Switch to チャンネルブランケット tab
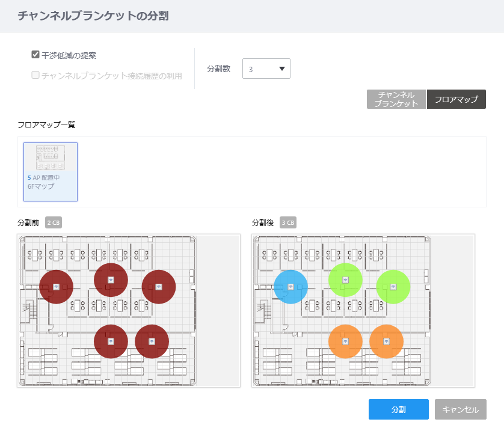The height and width of the screenshot is (431, 504). pos(396,99)
